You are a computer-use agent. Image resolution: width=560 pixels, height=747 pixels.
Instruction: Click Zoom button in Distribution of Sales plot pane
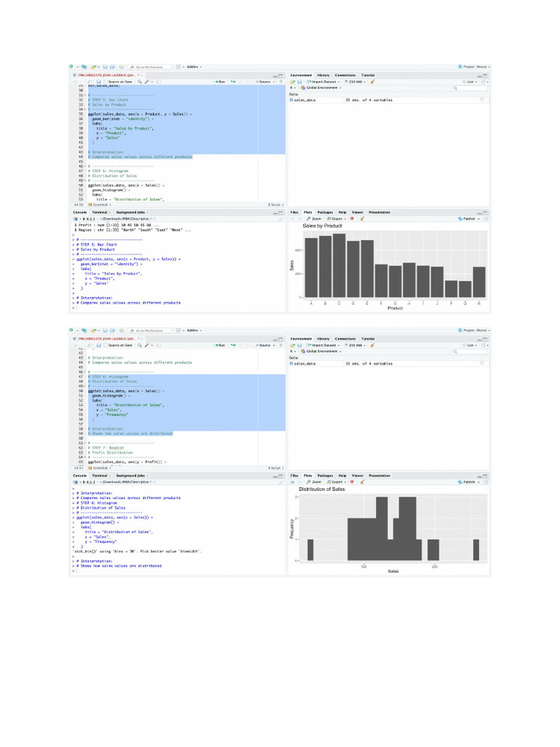pos(314,481)
